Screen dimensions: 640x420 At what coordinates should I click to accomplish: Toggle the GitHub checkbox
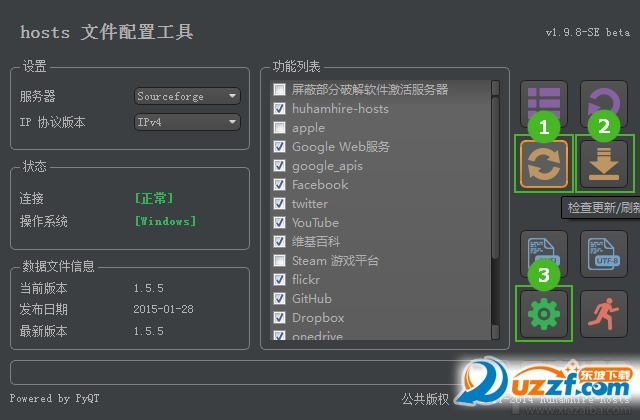(280, 298)
